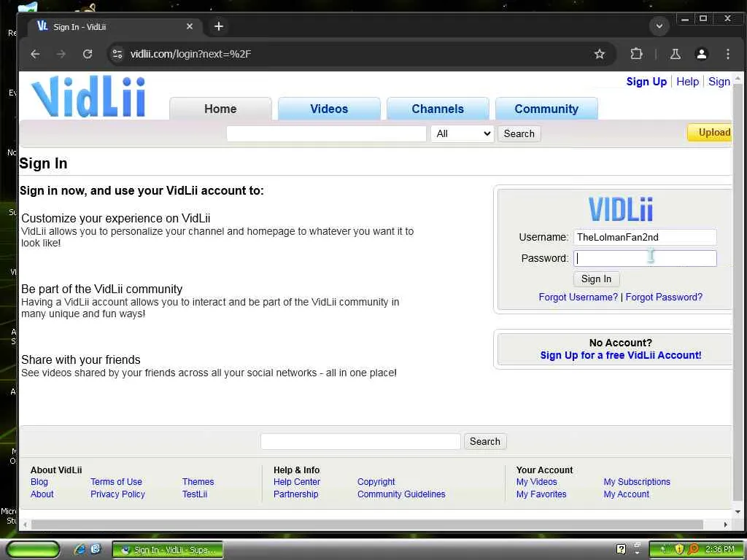The height and width of the screenshot is (560, 747).
Task: Click the Username input field
Action: pos(645,237)
